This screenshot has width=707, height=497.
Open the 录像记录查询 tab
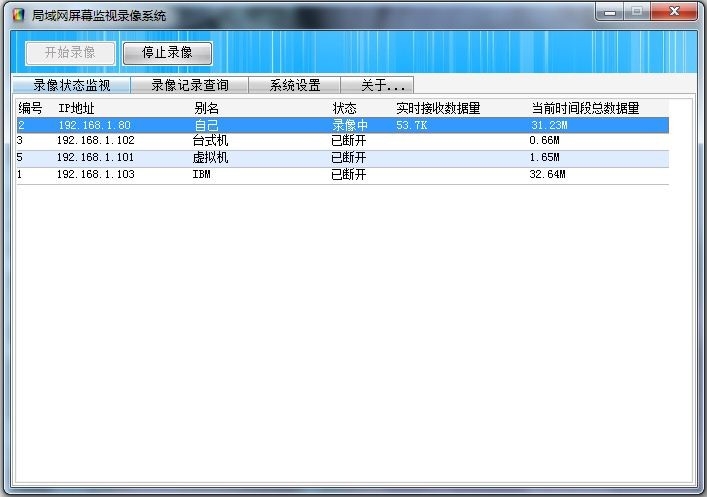pos(190,85)
